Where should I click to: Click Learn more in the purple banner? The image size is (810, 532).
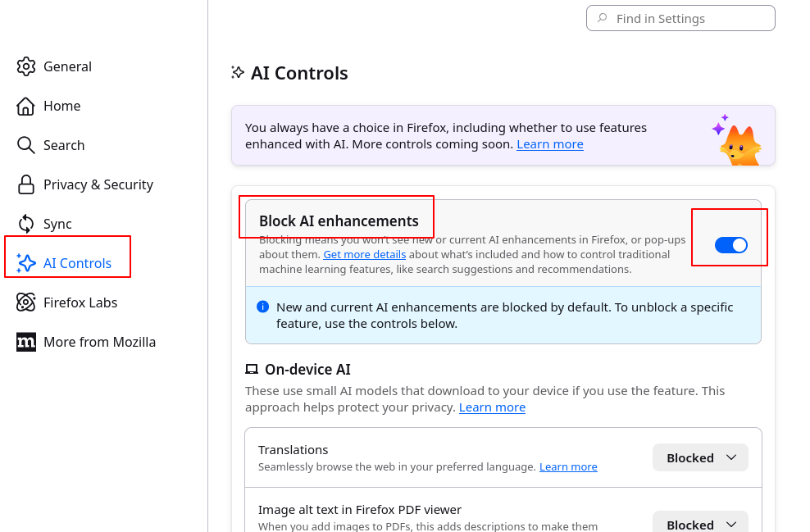[549, 144]
